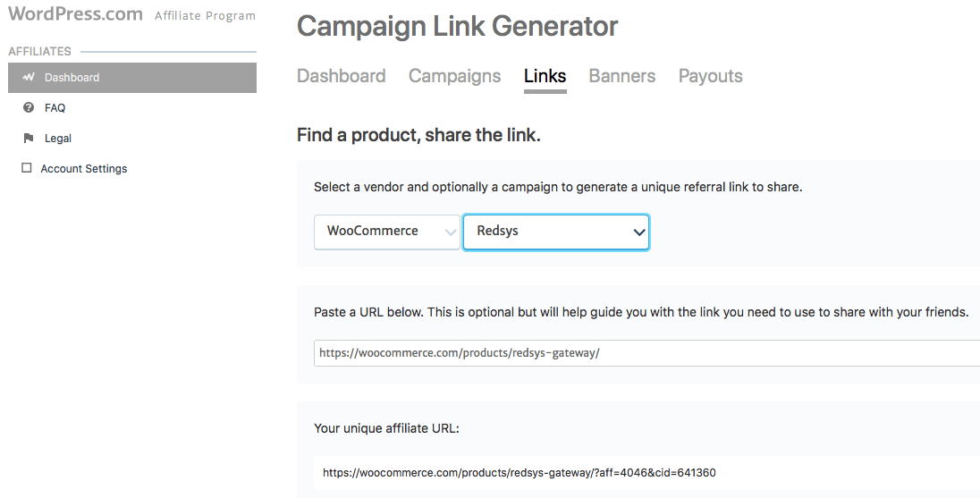Switch to the Dashboard tab
980x498 pixels.
coord(341,76)
